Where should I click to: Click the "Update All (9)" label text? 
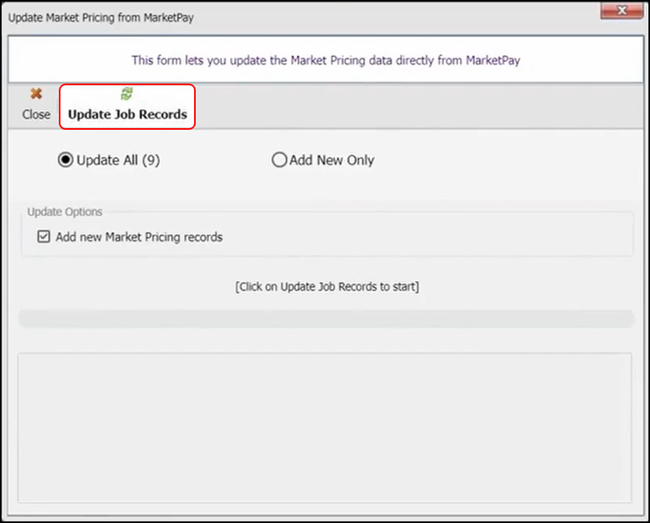coord(118,160)
